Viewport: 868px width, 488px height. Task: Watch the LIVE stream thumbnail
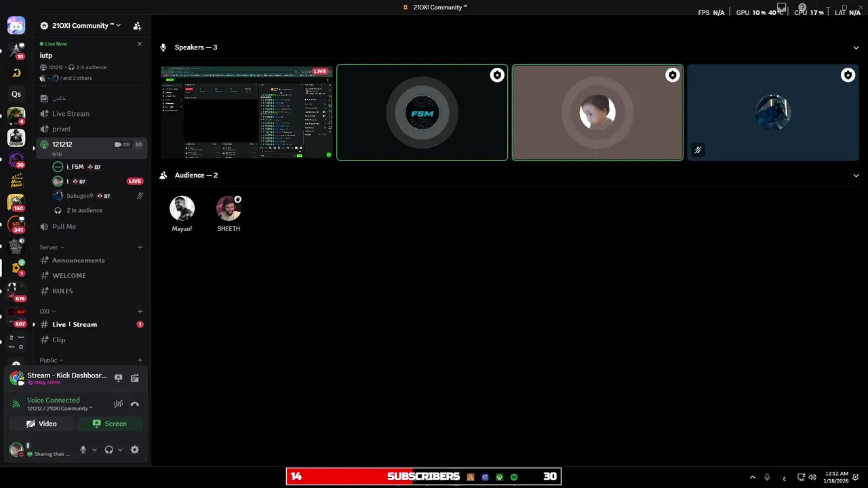247,113
